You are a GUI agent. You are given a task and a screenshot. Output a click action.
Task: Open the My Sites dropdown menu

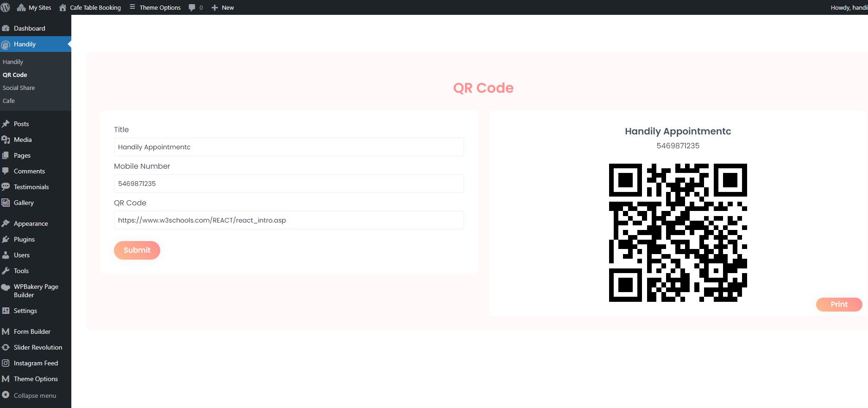[34, 7]
